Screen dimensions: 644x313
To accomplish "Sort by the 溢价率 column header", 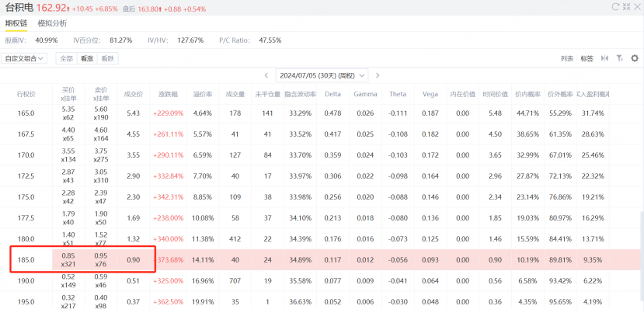I will tap(203, 94).
